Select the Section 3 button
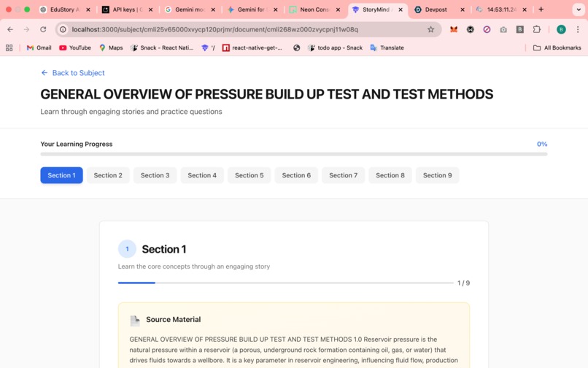Viewport: 588px width, 368px height. pyautogui.click(x=155, y=175)
